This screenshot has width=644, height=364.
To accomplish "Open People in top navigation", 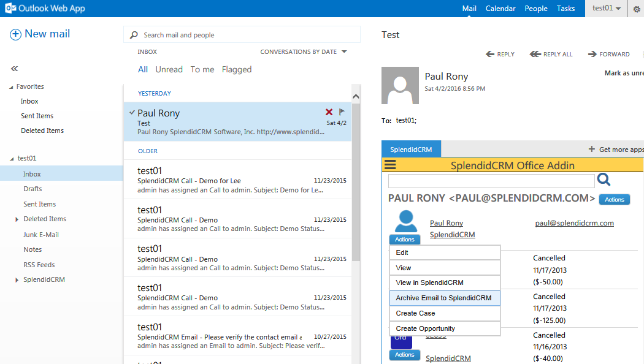I will [x=536, y=8].
